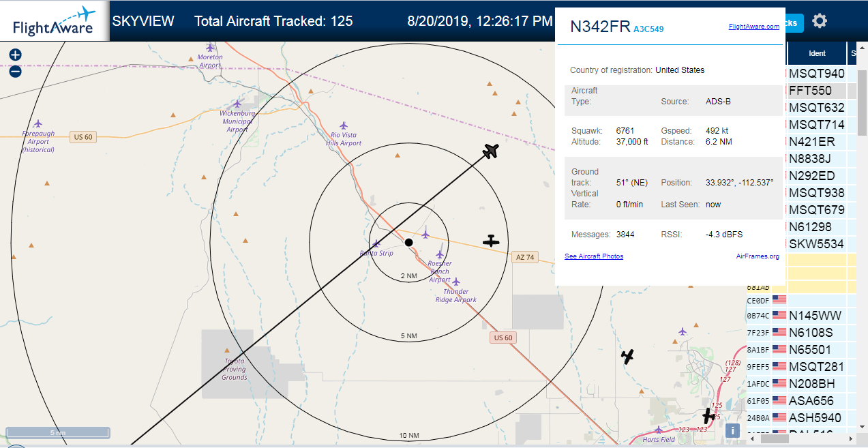Image resolution: width=868 pixels, height=448 pixels.
Task: Click the 5 nm map scale bar
Action: point(58,432)
